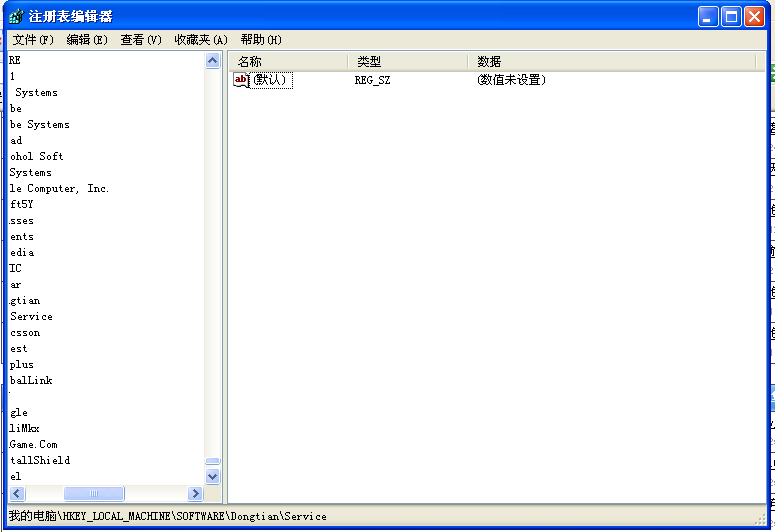Viewport: 775px width, 532px height.
Task: Close the Registry Editor window
Action: pyautogui.click(x=755, y=16)
